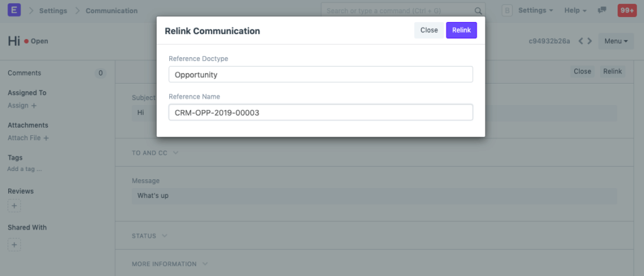The height and width of the screenshot is (276, 644).
Task: Go to next document arrow
Action: click(589, 41)
